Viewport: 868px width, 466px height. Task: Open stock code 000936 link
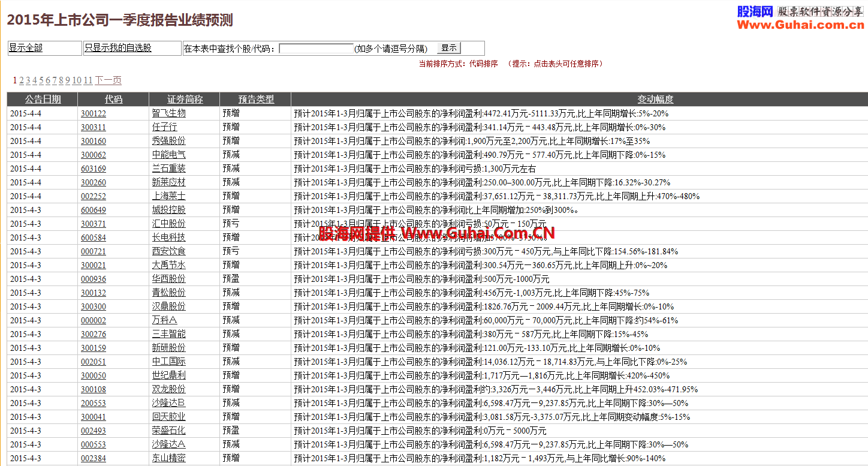click(94, 279)
